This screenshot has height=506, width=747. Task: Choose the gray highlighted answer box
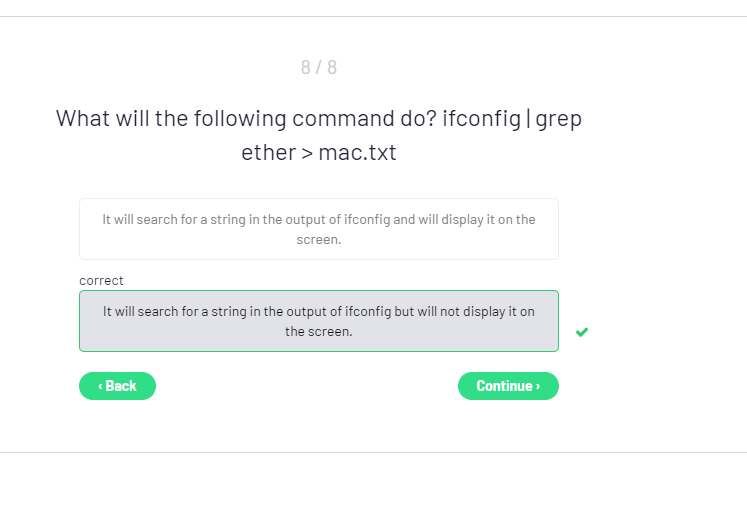coord(319,321)
